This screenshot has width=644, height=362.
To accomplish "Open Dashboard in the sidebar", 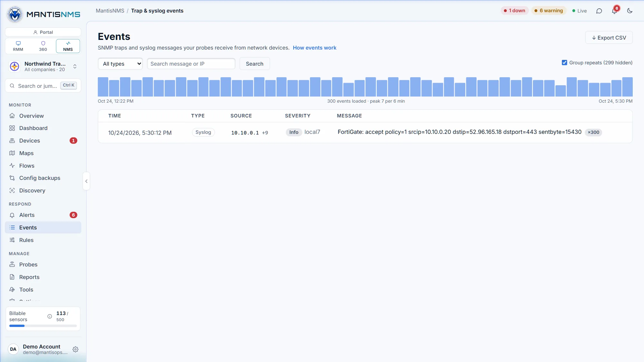I will click(43, 128).
